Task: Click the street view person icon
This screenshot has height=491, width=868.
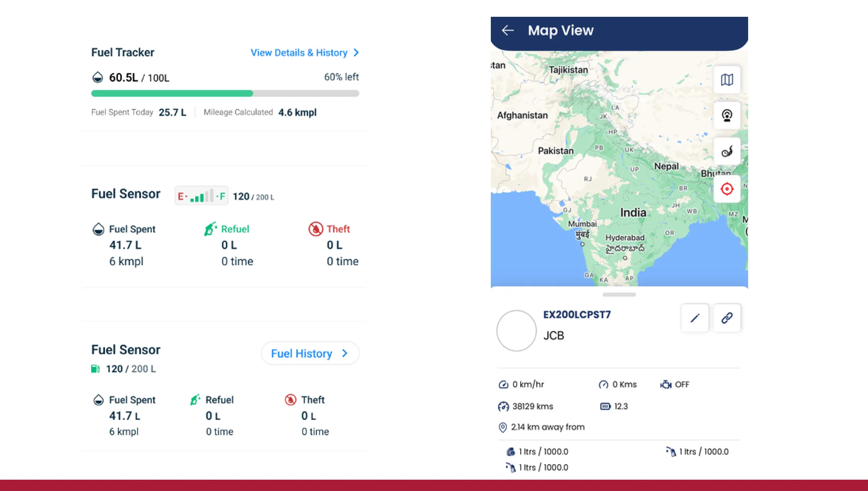Action: click(727, 116)
